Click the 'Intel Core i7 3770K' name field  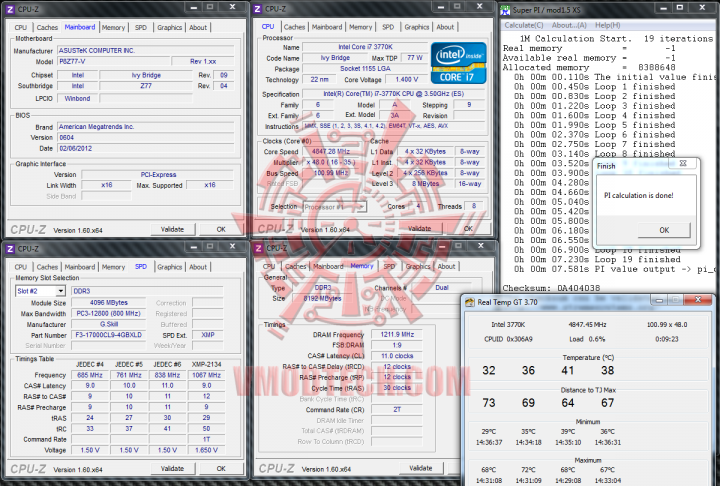pyautogui.click(x=365, y=47)
